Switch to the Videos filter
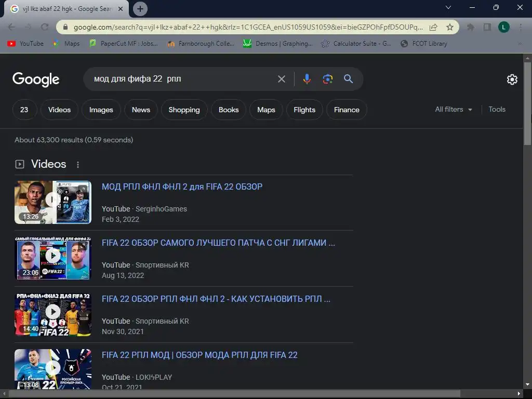Viewport: 532px width, 399px height. pyautogui.click(x=59, y=110)
